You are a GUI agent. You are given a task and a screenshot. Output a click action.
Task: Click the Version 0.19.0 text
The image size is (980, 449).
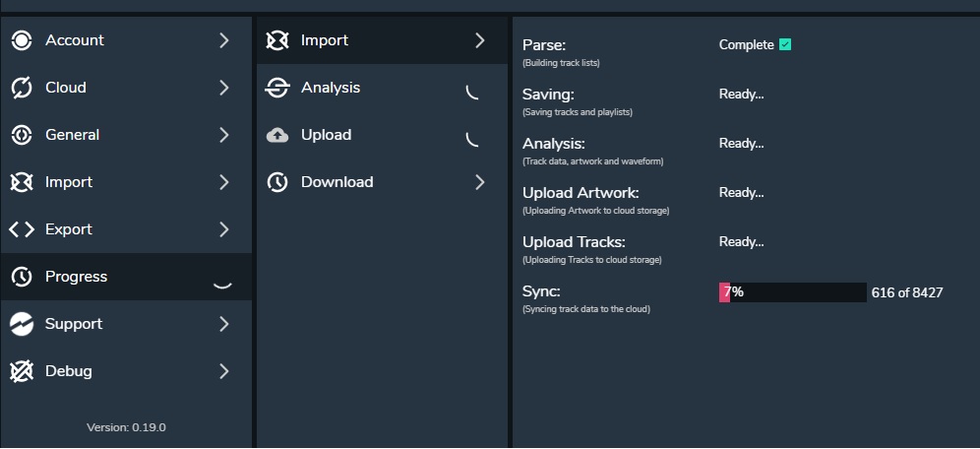(x=126, y=427)
